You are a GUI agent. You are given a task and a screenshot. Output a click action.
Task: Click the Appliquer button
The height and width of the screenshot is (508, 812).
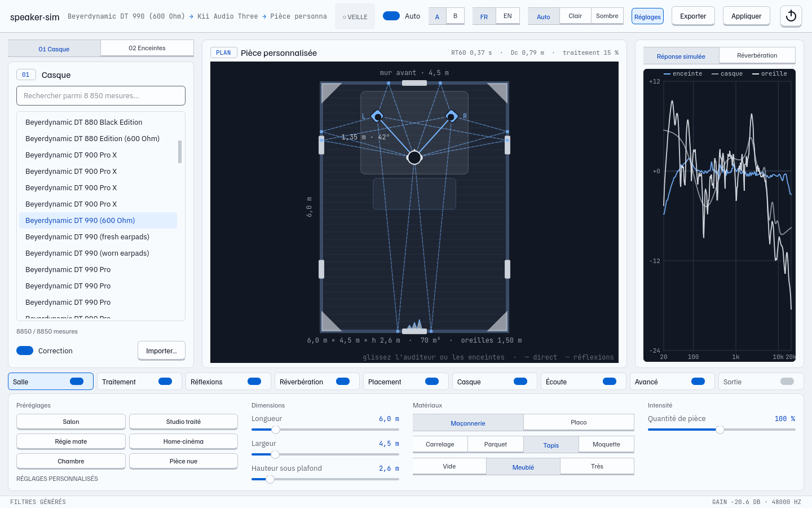(746, 16)
